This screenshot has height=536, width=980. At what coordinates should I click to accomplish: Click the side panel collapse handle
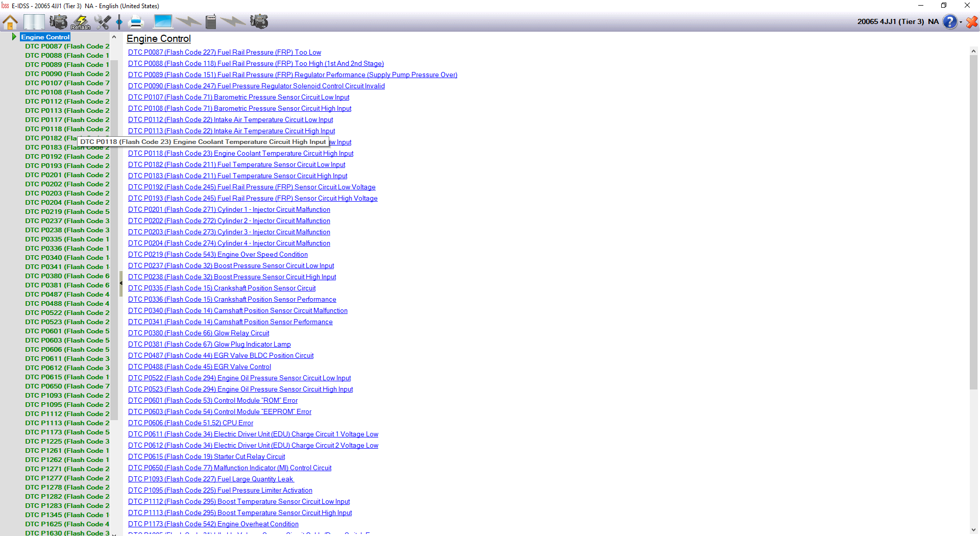[x=121, y=283]
